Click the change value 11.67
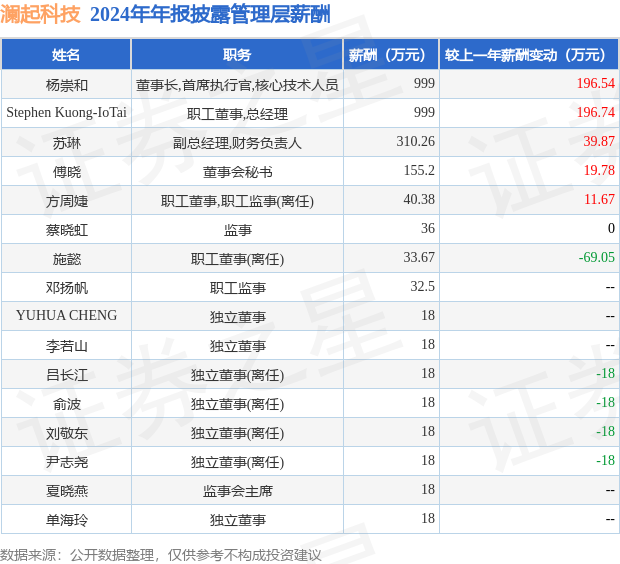The height and width of the screenshot is (564, 620). tap(599, 199)
